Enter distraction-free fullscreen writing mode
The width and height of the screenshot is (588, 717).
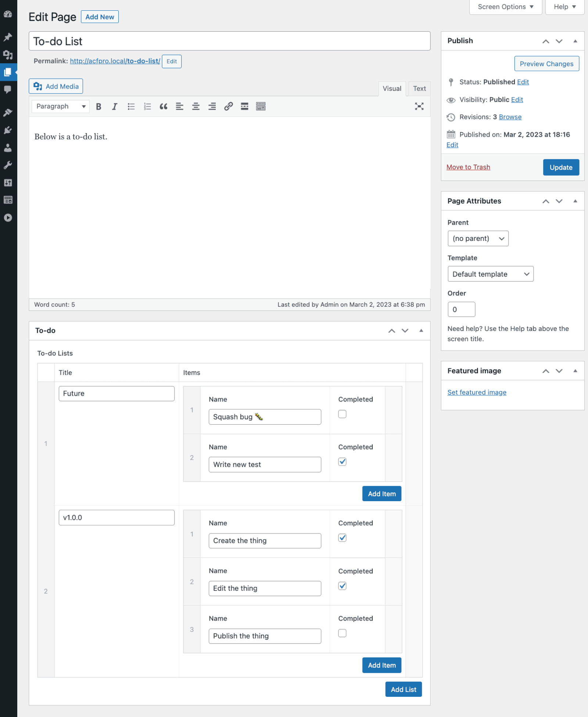point(419,106)
